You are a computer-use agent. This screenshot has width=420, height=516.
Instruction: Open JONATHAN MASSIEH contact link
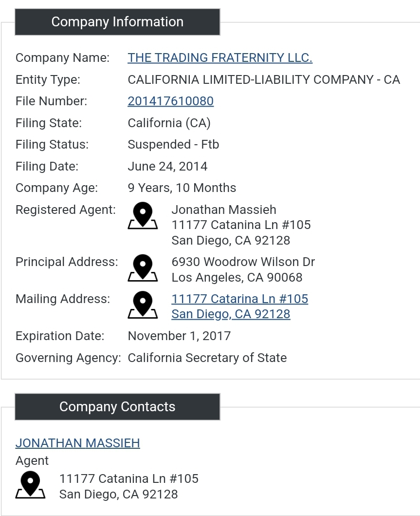click(x=77, y=443)
